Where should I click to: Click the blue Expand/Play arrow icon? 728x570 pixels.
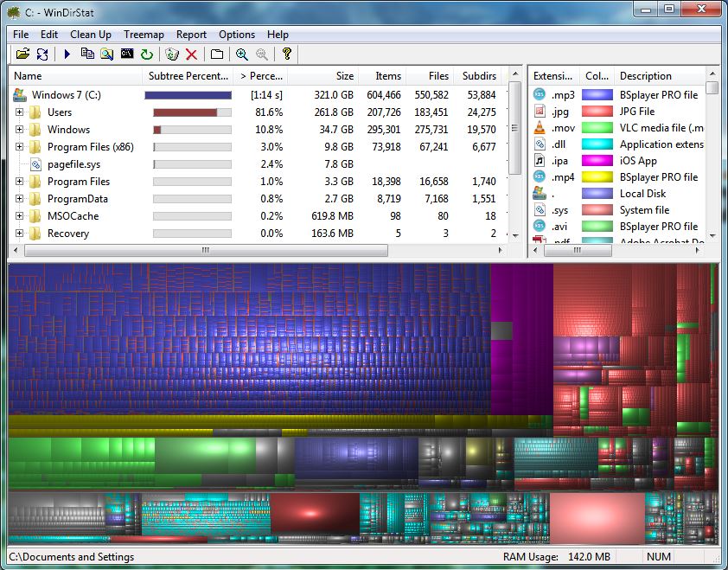click(x=67, y=54)
